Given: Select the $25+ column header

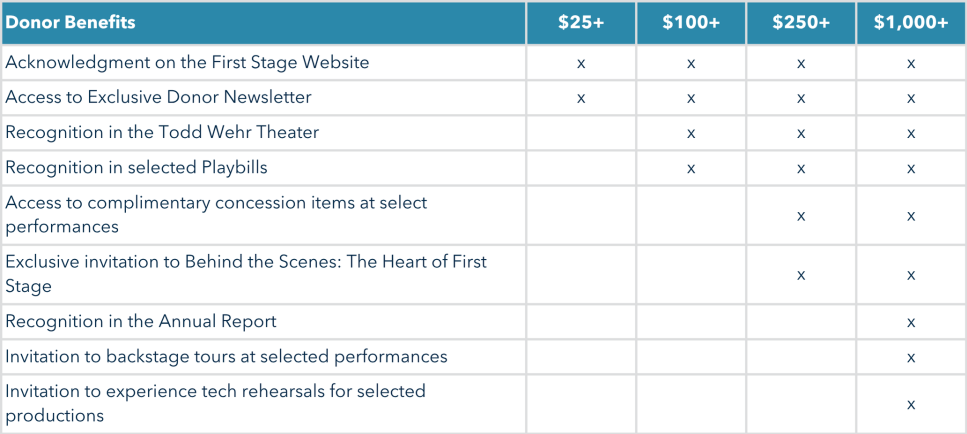Looking at the screenshot, I should pyautogui.click(x=581, y=22).
